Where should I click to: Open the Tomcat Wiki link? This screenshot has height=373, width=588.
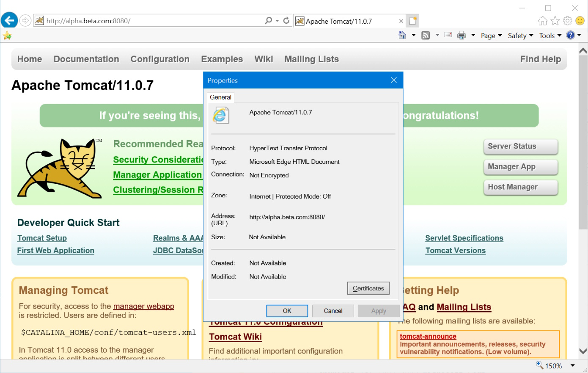pyautogui.click(x=235, y=337)
